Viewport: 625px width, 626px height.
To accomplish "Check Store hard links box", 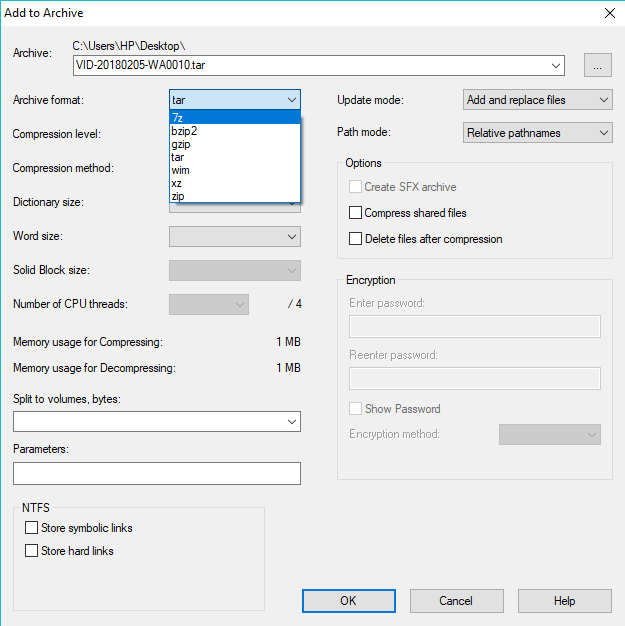I will tap(32, 551).
